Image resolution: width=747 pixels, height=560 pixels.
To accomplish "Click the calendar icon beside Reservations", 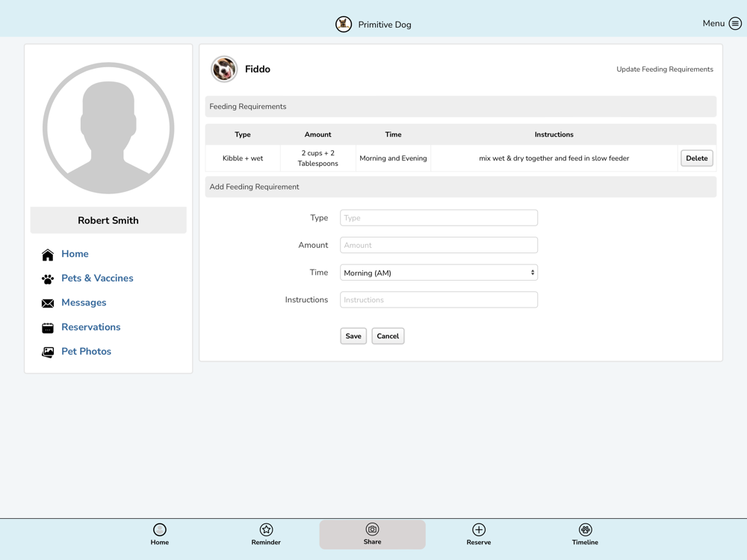I will point(48,328).
